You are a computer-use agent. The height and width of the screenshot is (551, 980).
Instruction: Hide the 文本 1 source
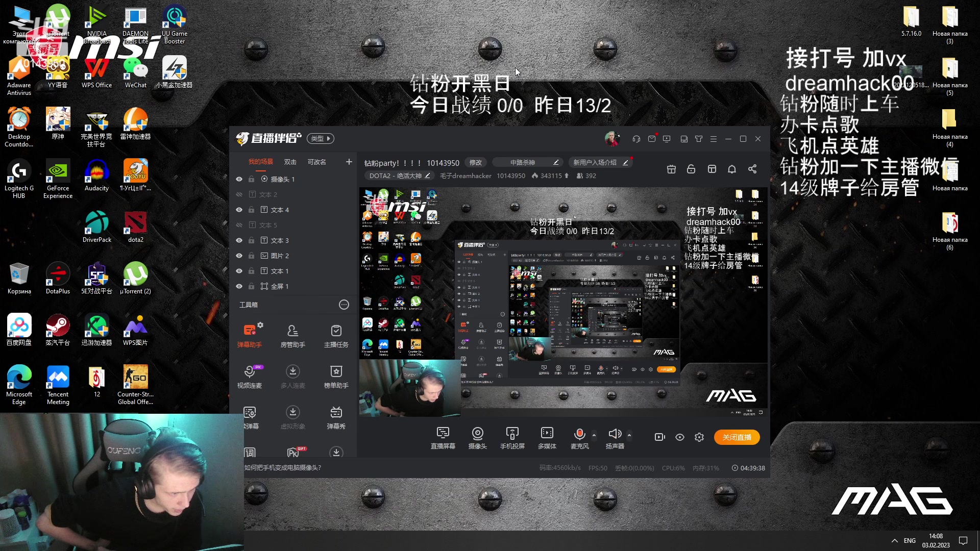pos(239,271)
